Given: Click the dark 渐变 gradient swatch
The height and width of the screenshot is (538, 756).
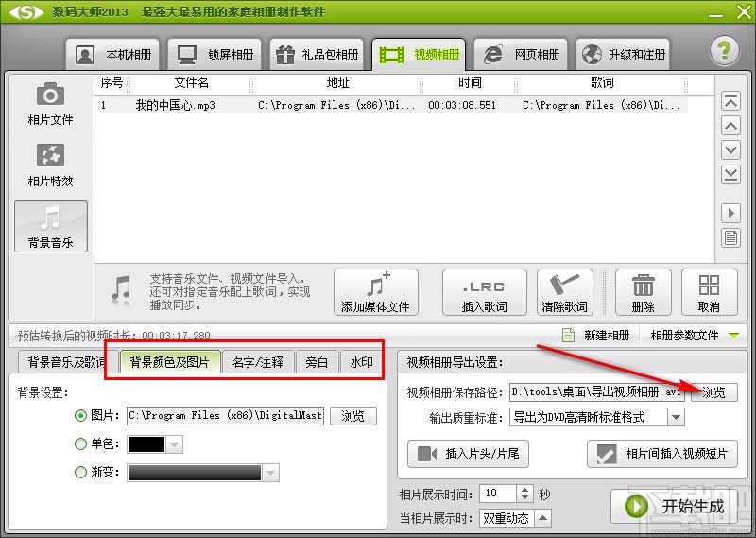Looking at the screenshot, I should 195,473.
